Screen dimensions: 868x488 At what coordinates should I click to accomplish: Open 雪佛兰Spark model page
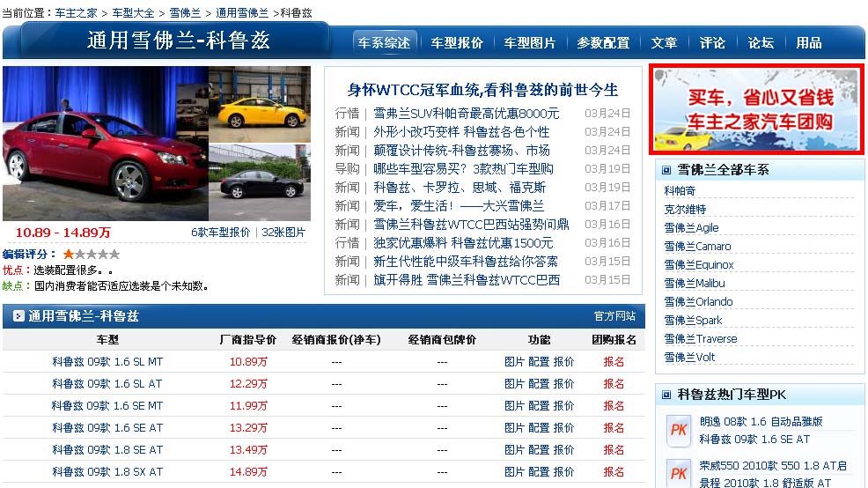693,320
